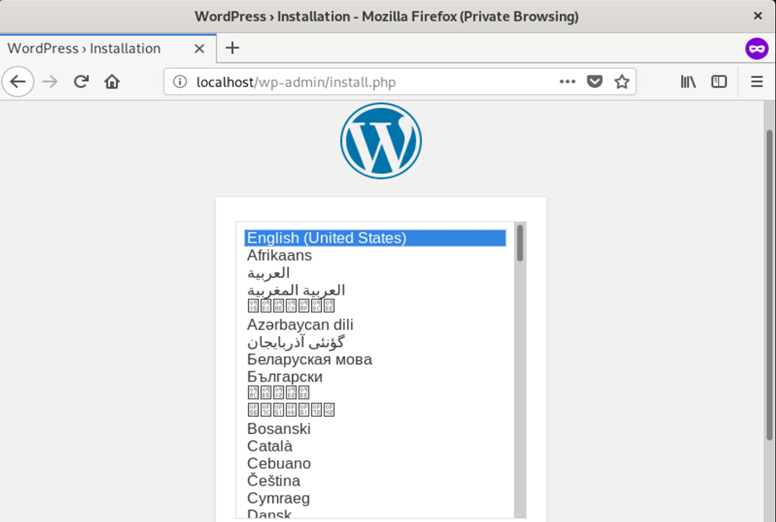This screenshot has height=522, width=776.
Task: Select Català language
Action: point(375,446)
